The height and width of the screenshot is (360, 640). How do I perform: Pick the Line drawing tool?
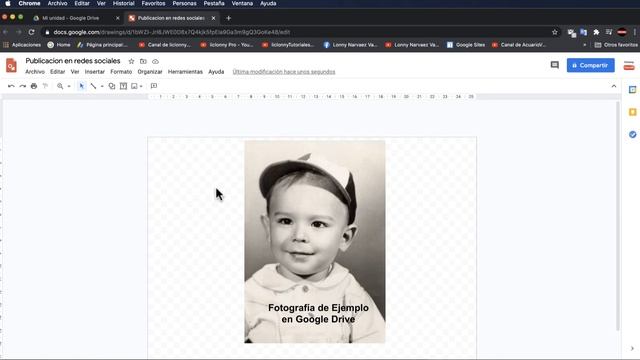pos(93,86)
